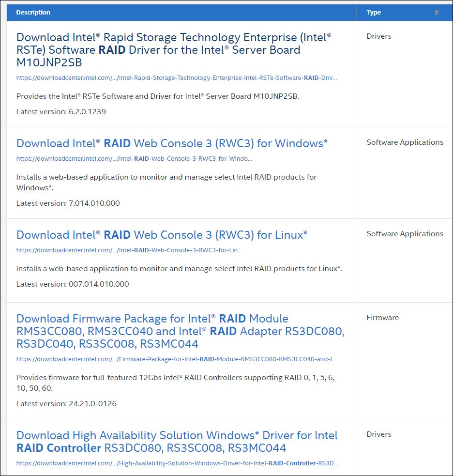Sort by the Type column header label
Screen dimensions: 453x476
374,13
